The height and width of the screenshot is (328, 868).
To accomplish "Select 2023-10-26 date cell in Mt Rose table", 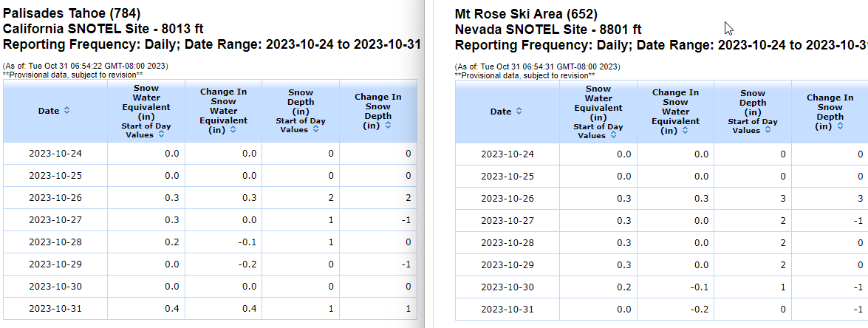I will tap(507, 198).
